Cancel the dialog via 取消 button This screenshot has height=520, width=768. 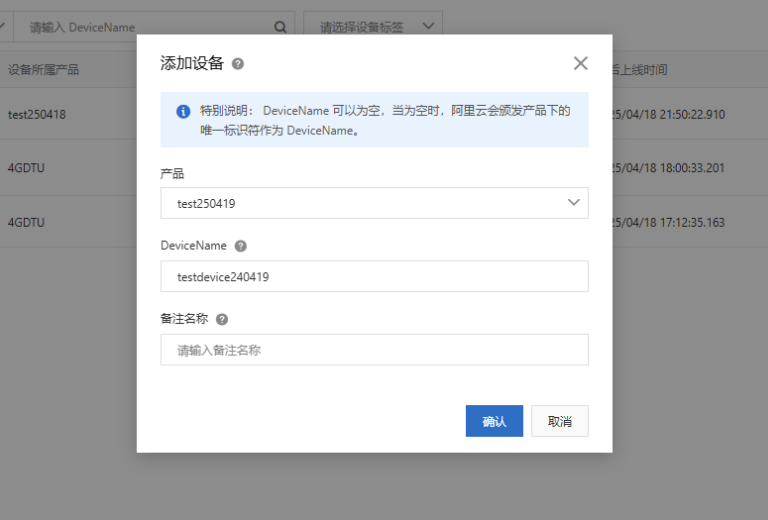(560, 421)
